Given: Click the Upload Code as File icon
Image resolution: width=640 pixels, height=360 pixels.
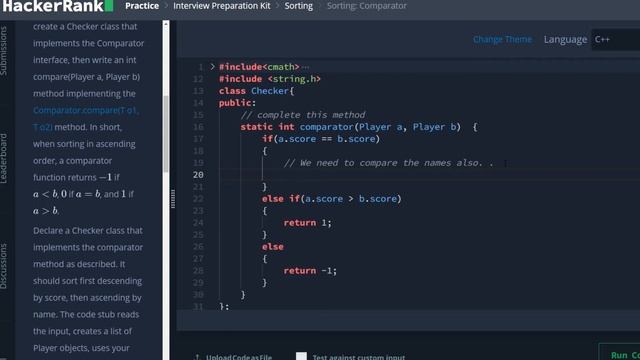Looking at the screenshot, I should click(198, 357).
